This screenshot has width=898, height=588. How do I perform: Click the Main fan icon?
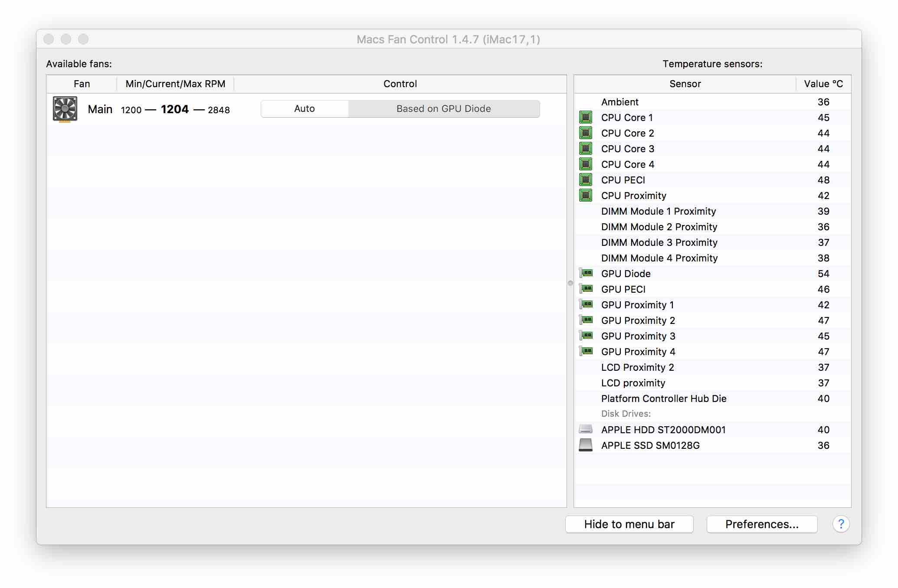point(64,108)
